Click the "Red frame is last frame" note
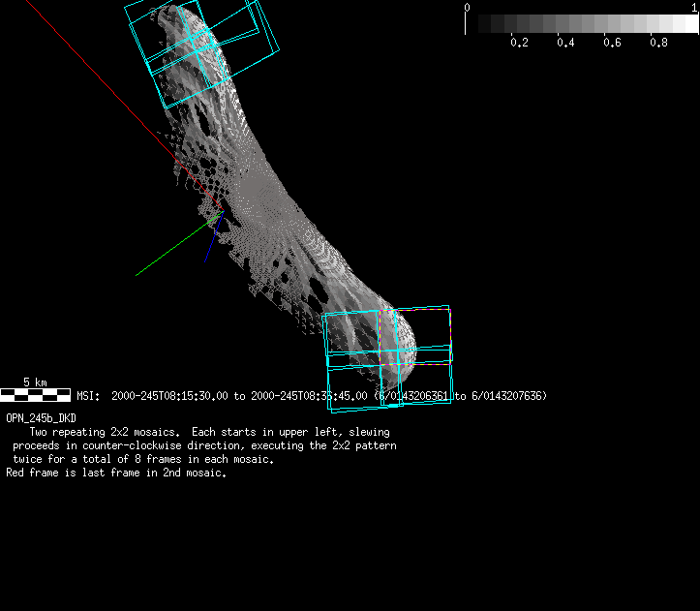 pyautogui.click(x=115, y=474)
